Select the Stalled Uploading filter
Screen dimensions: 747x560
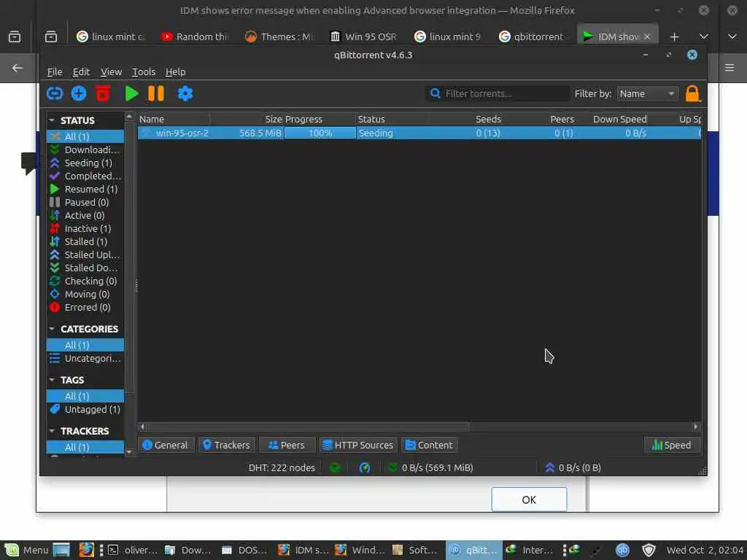pos(85,254)
